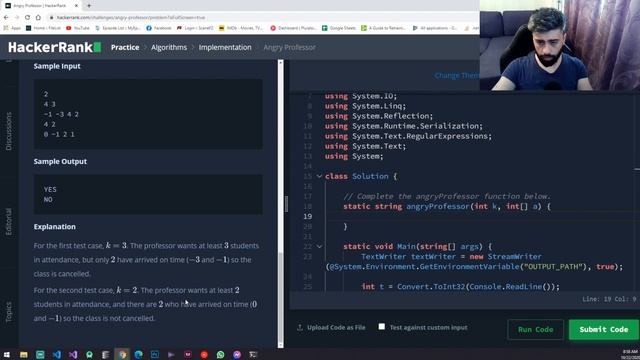Viewport: 640px width, 360px height.
Task: Click the Chrome icon in the taskbar
Action: click(122, 354)
